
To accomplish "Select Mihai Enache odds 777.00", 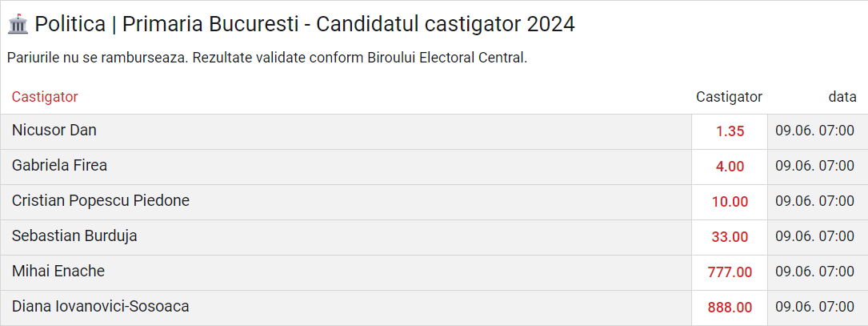I will coord(730,272).
